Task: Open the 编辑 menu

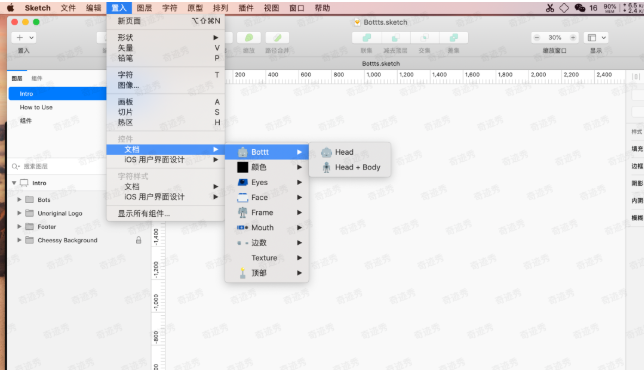Action: pos(94,8)
